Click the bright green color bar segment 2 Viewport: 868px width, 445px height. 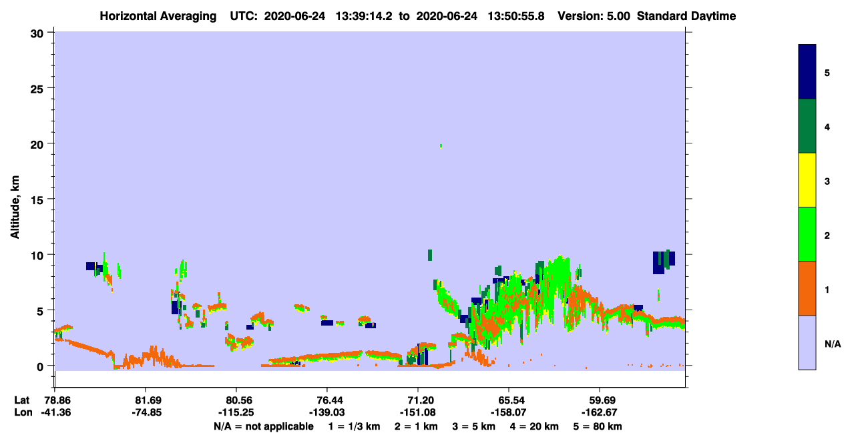point(807,234)
